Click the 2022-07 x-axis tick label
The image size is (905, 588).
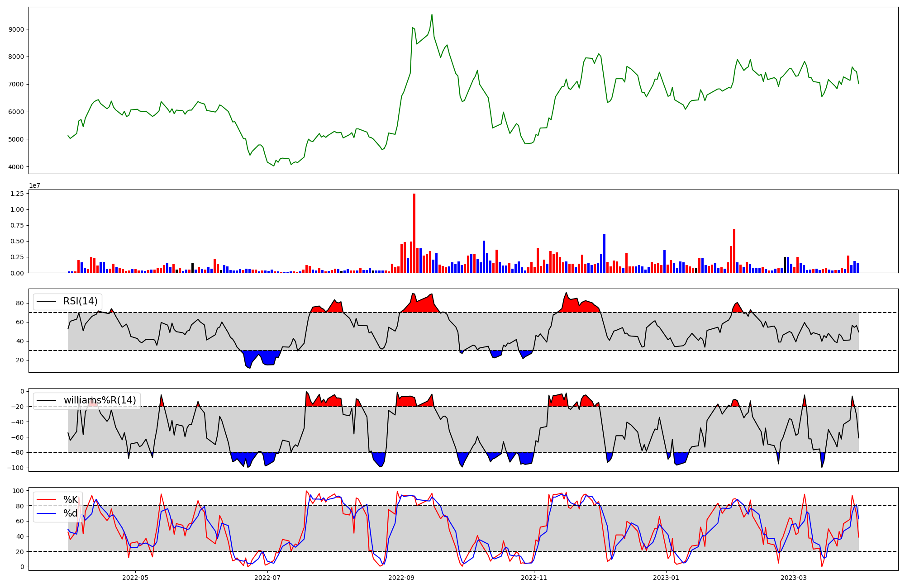tap(267, 578)
